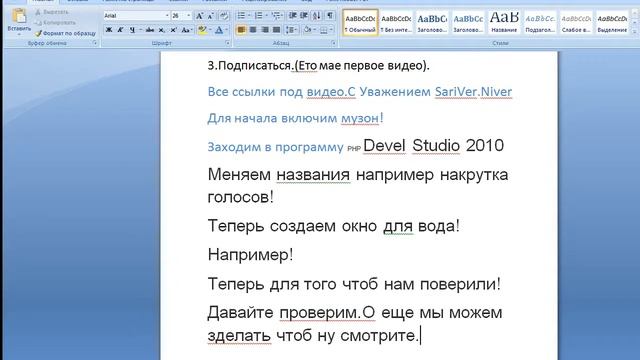This screenshot has height=360, width=640.
Task: Click the paragraph shading bucket icon
Action: pyautogui.click(x=307, y=30)
